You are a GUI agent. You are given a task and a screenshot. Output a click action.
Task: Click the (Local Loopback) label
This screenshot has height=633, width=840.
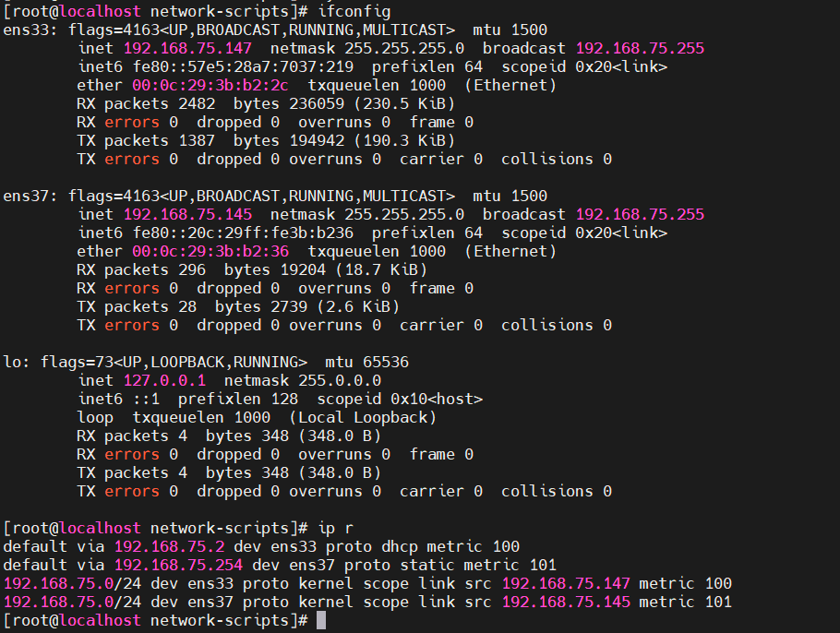[363, 417]
